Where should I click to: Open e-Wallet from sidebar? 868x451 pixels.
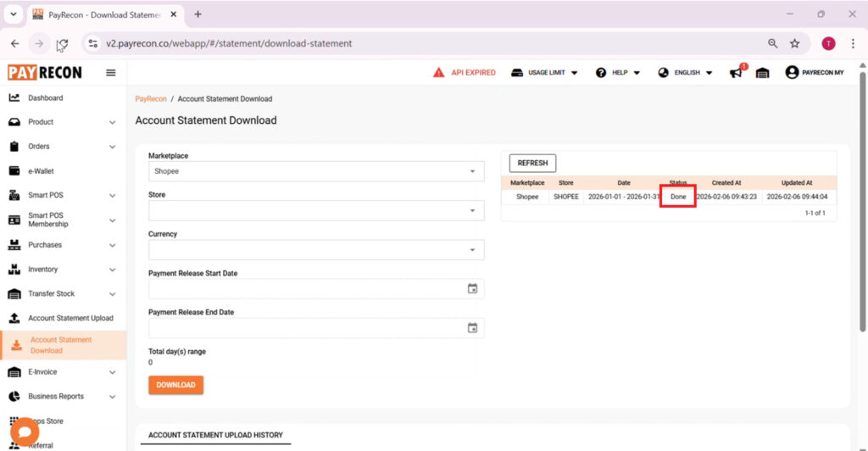point(41,171)
